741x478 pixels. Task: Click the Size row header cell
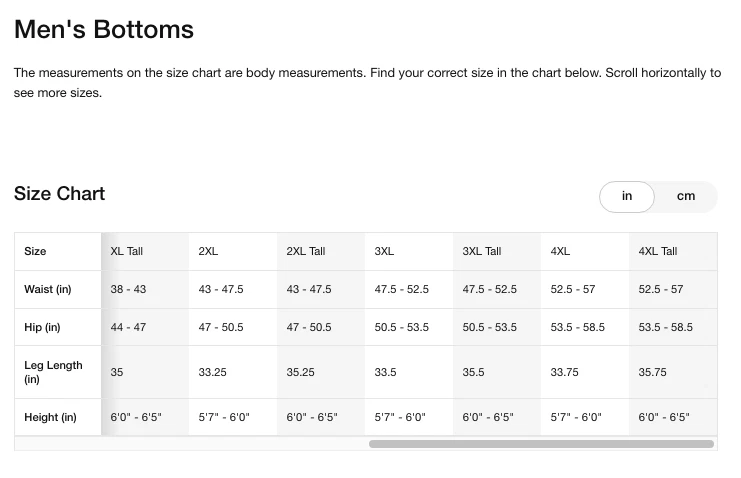coord(35,251)
